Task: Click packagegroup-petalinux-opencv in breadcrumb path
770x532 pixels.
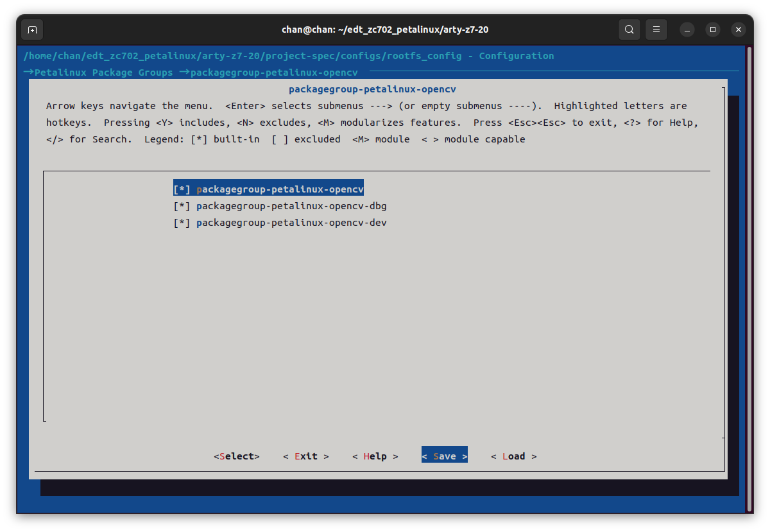Action: pos(274,73)
